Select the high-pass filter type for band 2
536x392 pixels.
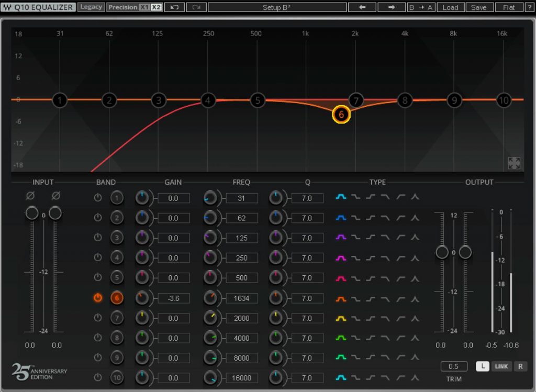pyautogui.click(x=400, y=218)
